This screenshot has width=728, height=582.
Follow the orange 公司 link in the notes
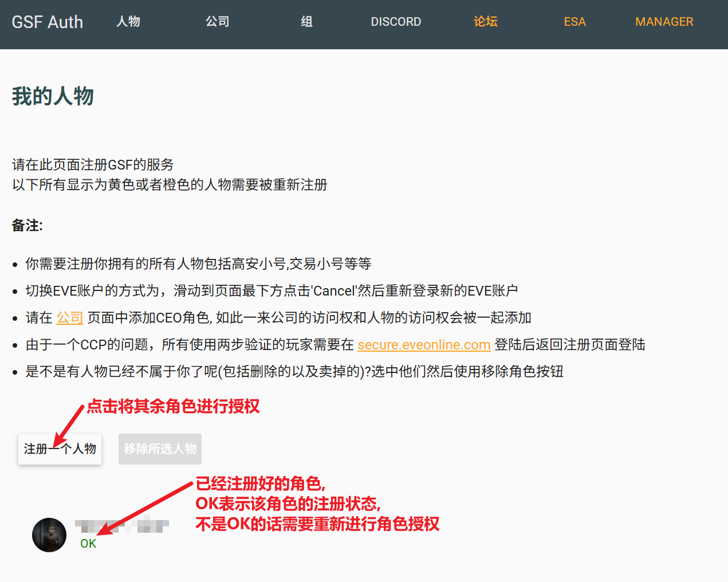pos(70,318)
